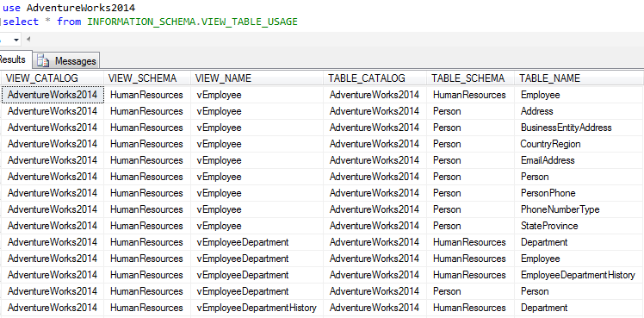This screenshot has height=318, width=644.
Task: Select the VIEW_NAME column header
Action: (257, 78)
